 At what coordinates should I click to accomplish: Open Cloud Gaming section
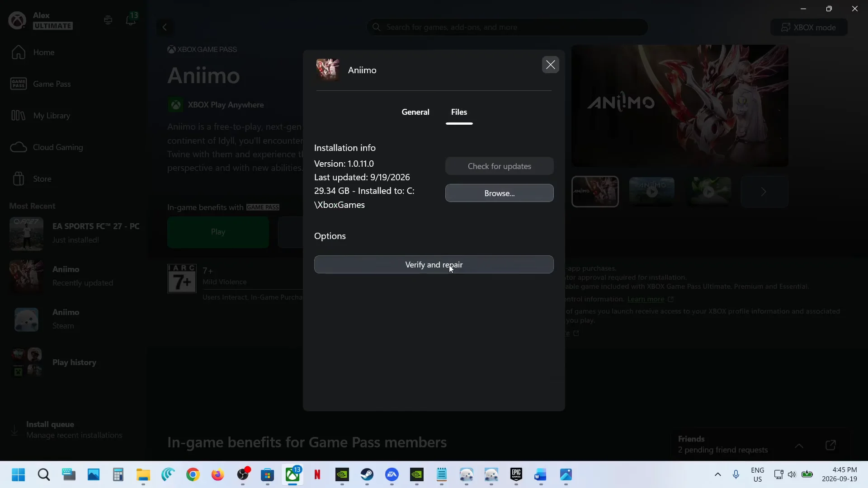point(46,147)
